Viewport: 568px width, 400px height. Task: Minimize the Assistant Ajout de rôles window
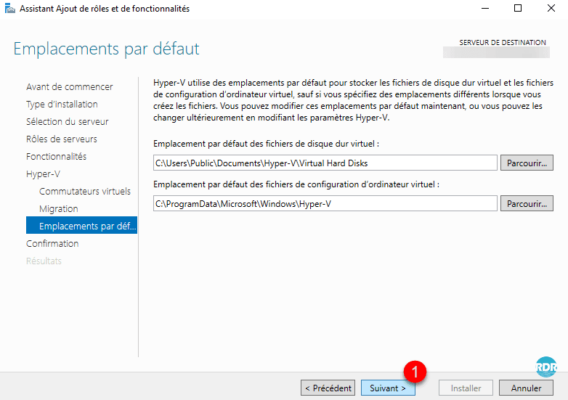coord(485,8)
